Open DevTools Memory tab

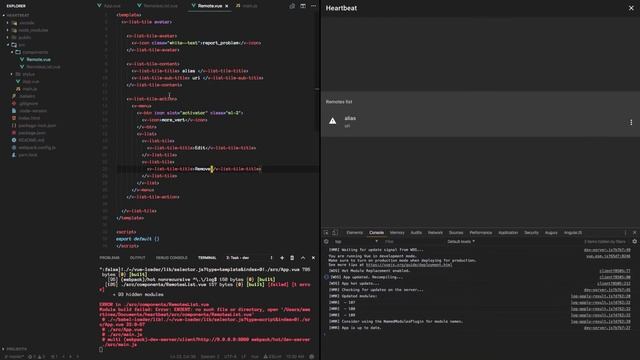pos(397,233)
